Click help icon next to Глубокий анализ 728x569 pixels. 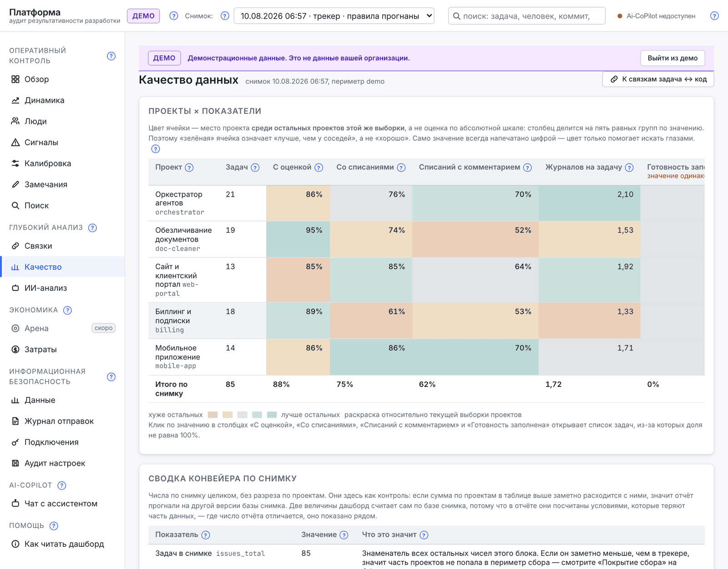[92, 228]
